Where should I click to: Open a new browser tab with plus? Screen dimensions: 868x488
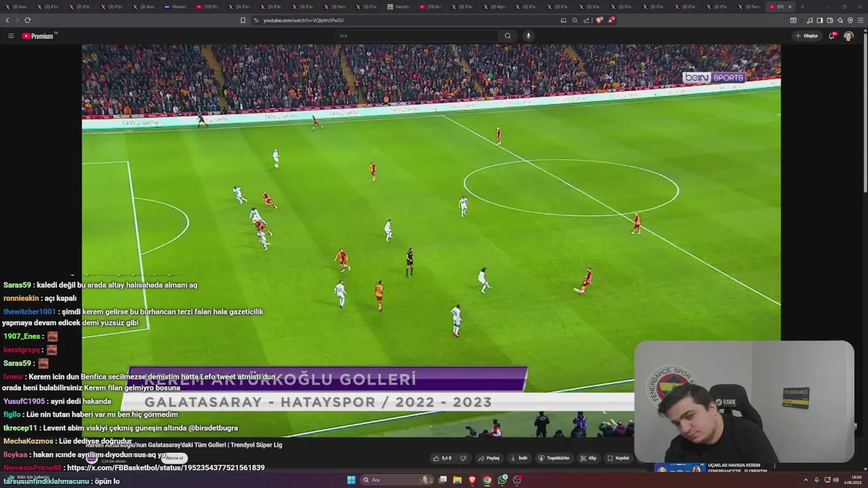coord(802,7)
